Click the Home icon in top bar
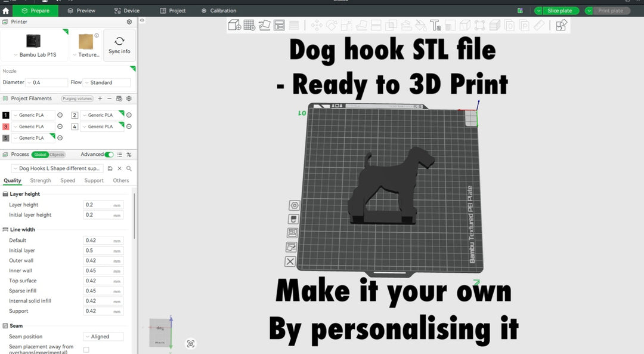Screen dimensions: 644x354 (6, 11)
